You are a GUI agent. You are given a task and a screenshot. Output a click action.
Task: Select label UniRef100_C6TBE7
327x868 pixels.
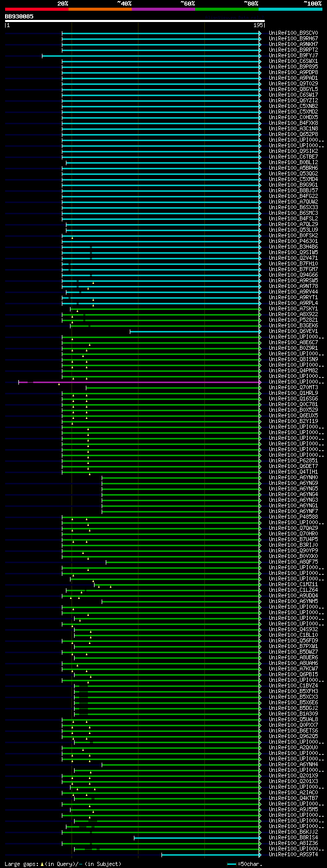coord(293,157)
